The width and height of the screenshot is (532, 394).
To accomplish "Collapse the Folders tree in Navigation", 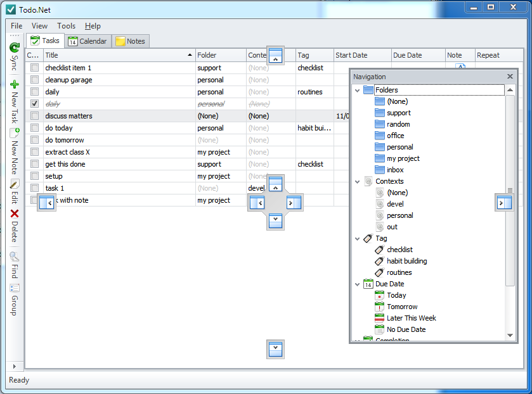I will pyautogui.click(x=357, y=90).
